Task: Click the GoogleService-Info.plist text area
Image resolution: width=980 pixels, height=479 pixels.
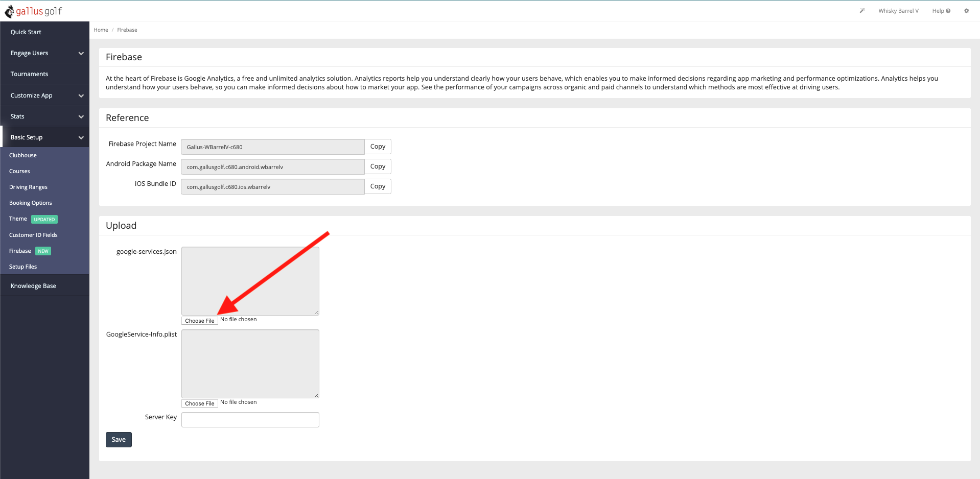Action: 250,364
